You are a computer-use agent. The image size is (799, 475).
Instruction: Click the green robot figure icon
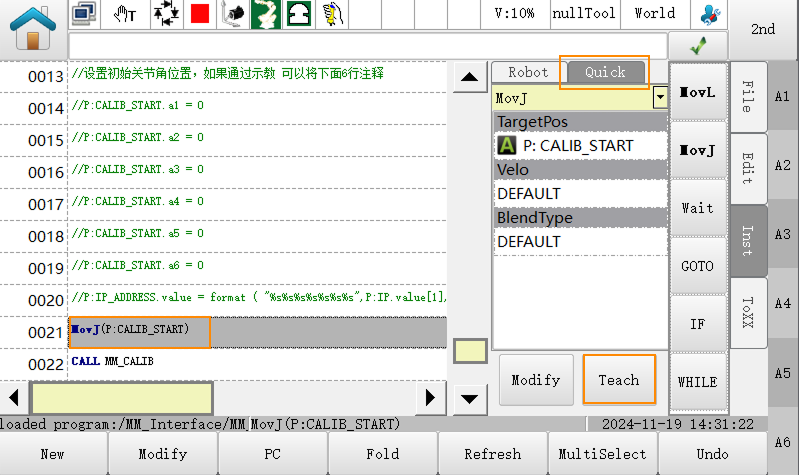coord(264,15)
